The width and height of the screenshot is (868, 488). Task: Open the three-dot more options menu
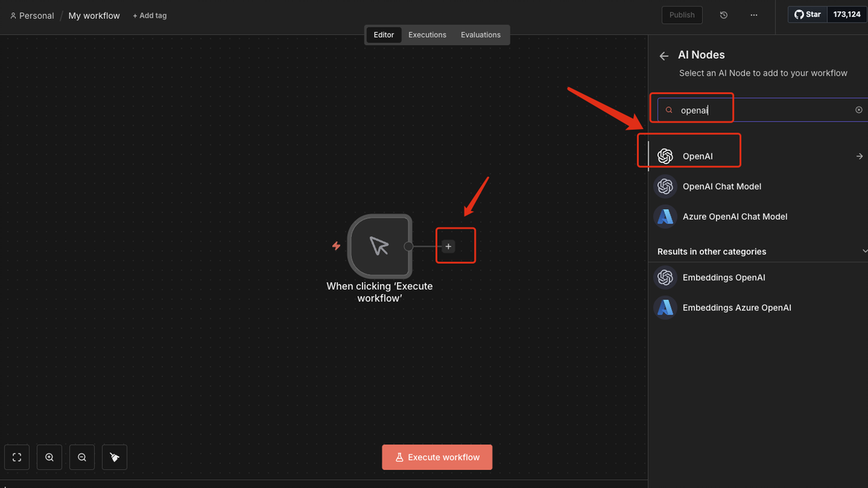point(754,15)
